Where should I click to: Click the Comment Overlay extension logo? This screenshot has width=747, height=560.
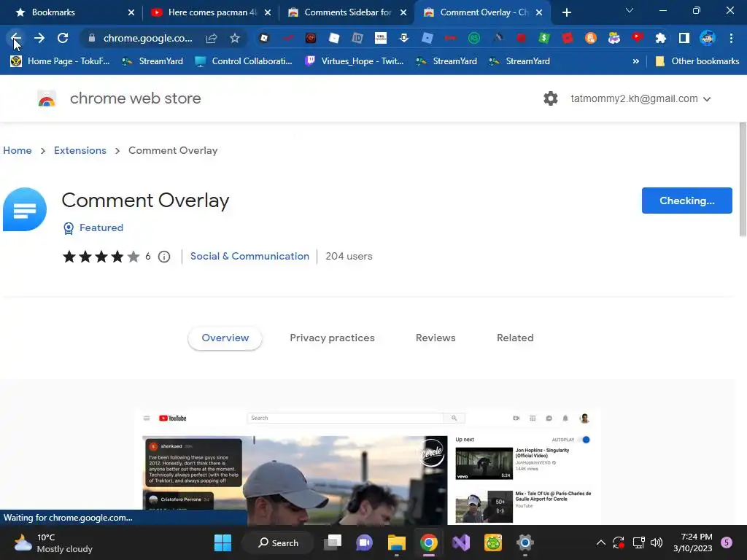[25, 209]
